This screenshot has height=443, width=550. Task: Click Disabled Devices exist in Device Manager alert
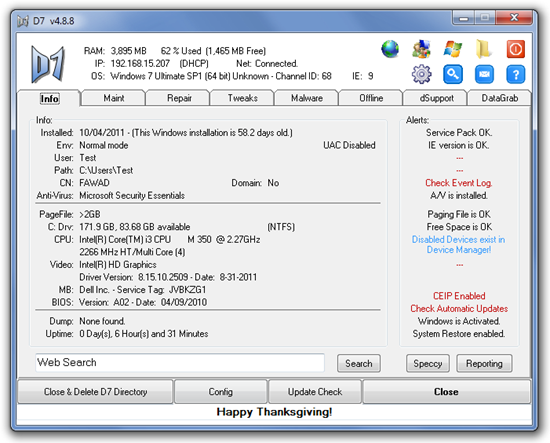click(458, 244)
